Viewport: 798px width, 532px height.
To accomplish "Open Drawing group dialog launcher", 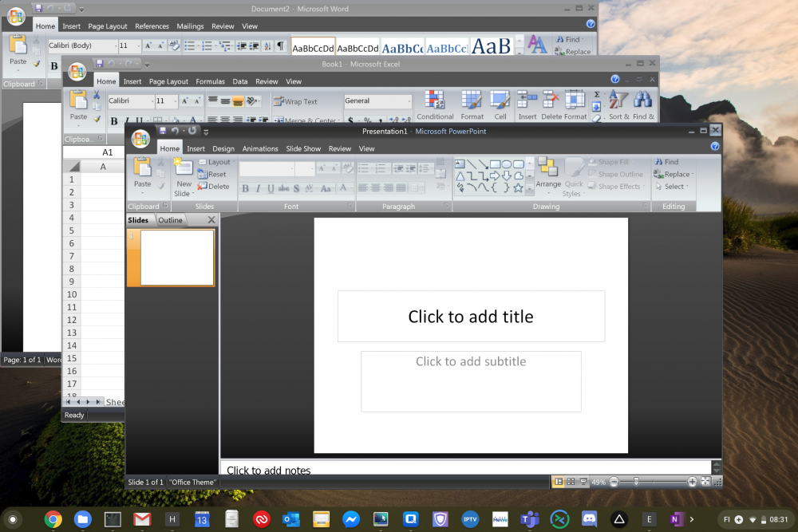I will [x=646, y=206].
